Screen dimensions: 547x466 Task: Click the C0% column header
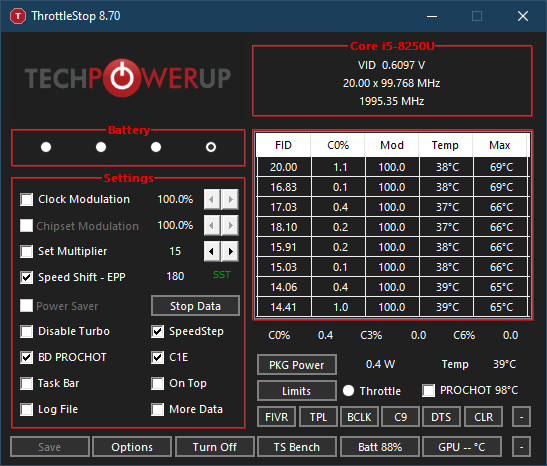[338, 145]
